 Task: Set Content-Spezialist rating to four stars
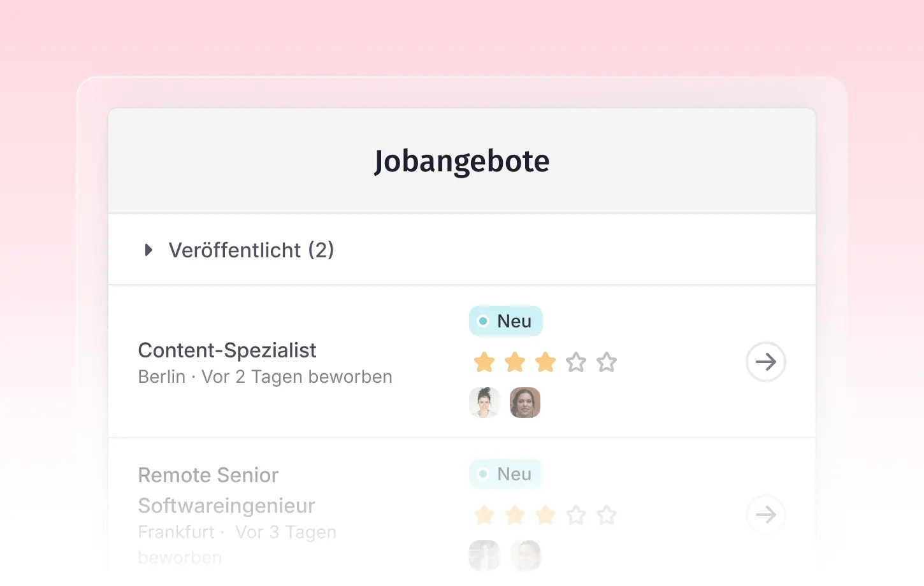click(576, 362)
